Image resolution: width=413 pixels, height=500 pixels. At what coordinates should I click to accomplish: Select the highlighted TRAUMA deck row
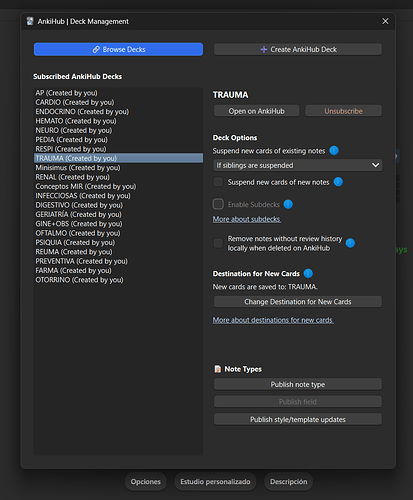[x=118, y=158]
